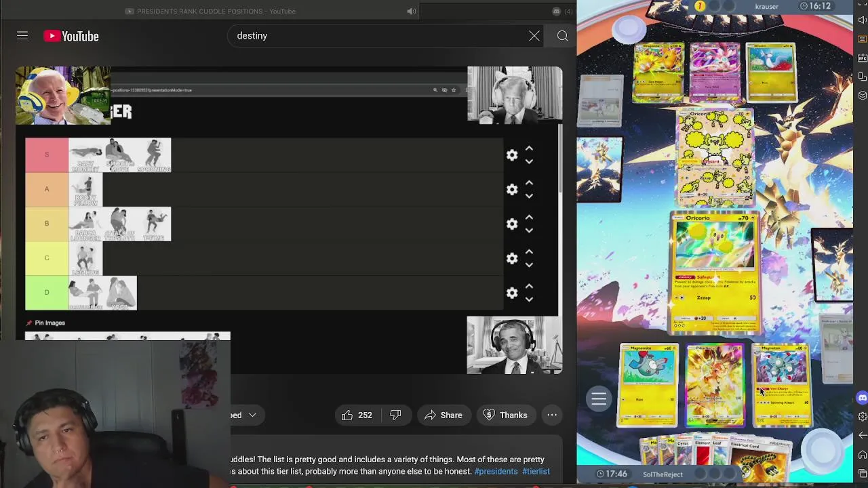Open settings gear for B tier row

(512, 224)
